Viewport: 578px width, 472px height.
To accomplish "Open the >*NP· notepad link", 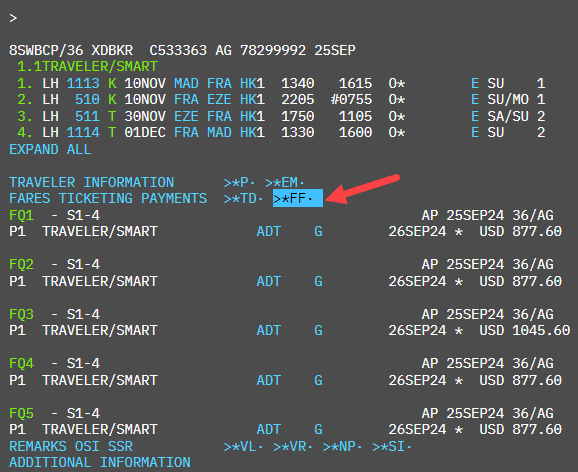I will pyautogui.click(x=342, y=447).
